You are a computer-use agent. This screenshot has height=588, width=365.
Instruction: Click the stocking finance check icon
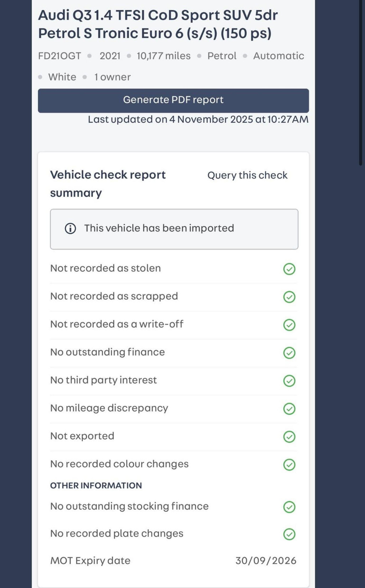(x=289, y=507)
